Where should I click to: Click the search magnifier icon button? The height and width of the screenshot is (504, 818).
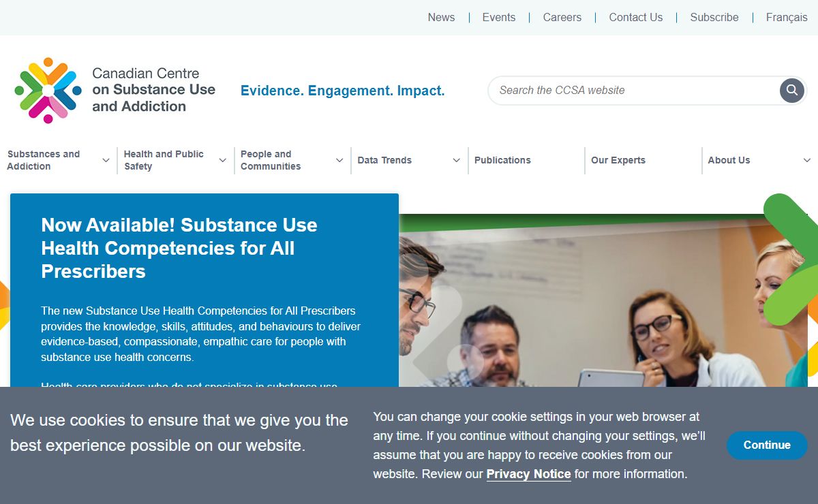[791, 90]
